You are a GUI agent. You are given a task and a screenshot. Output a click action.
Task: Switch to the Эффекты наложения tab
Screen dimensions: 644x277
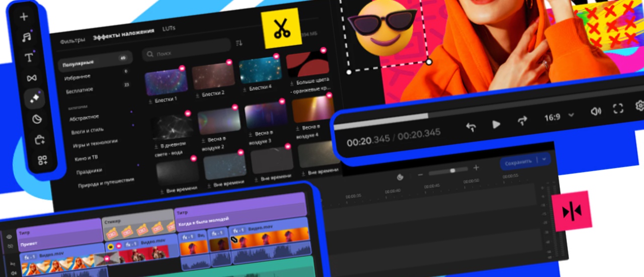pyautogui.click(x=123, y=33)
